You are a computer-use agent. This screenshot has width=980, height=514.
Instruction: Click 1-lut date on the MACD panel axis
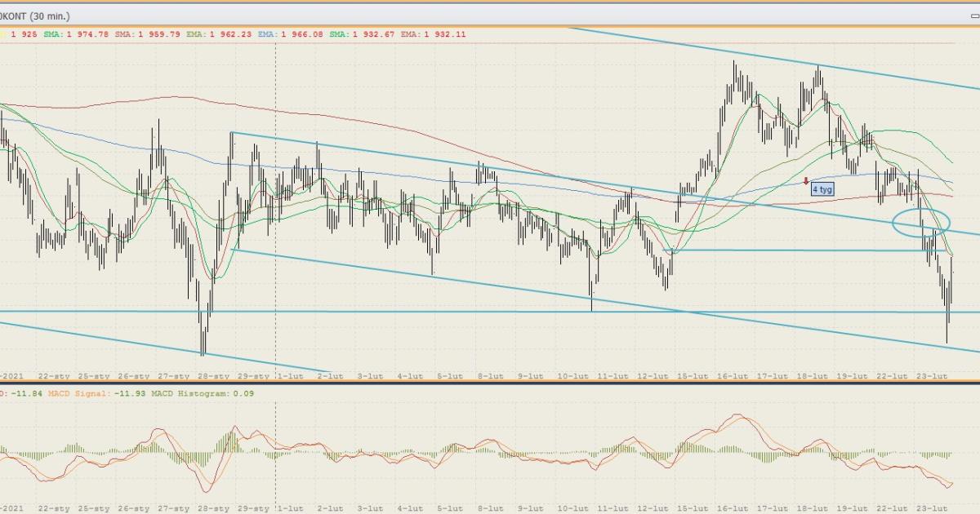pos(290,508)
